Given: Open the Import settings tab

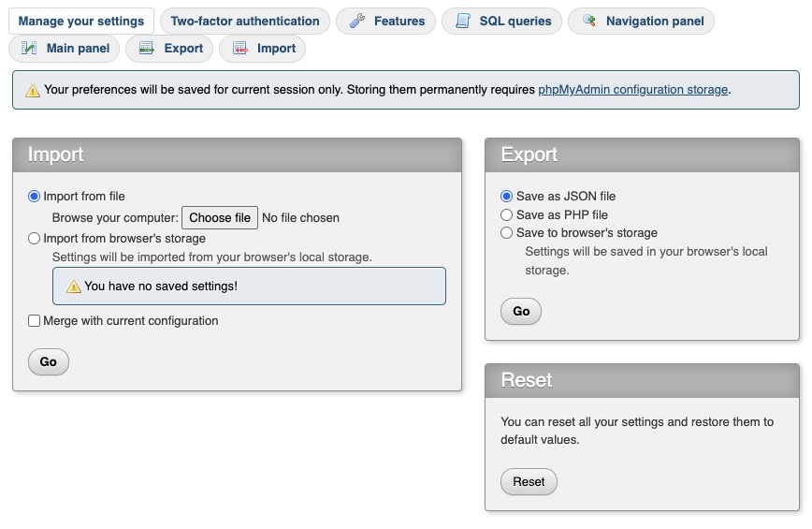Looking at the screenshot, I should click(x=263, y=48).
